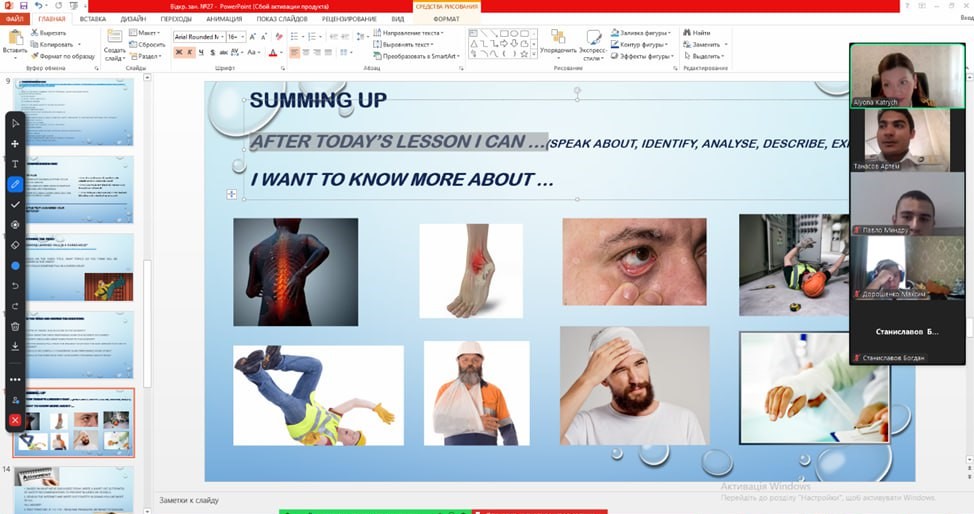Open Выделить select dropdown
974x514 pixels.
pyautogui.click(x=704, y=56)
